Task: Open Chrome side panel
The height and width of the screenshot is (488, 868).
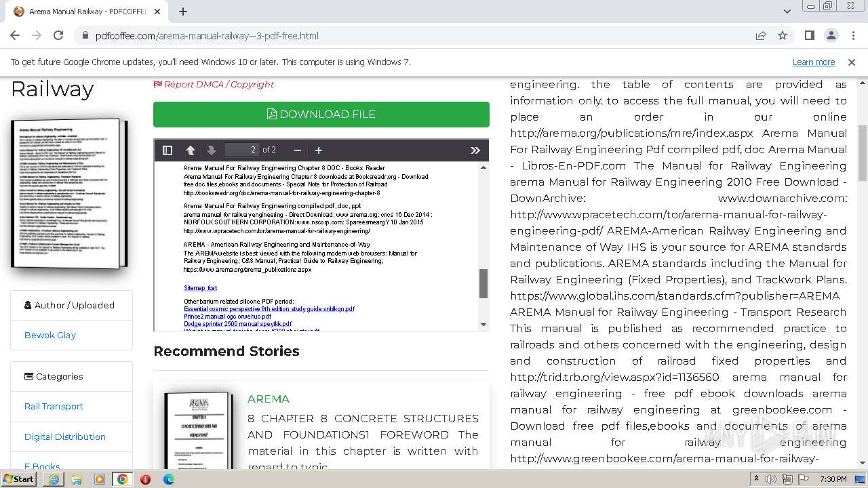Action: point(809,35)
